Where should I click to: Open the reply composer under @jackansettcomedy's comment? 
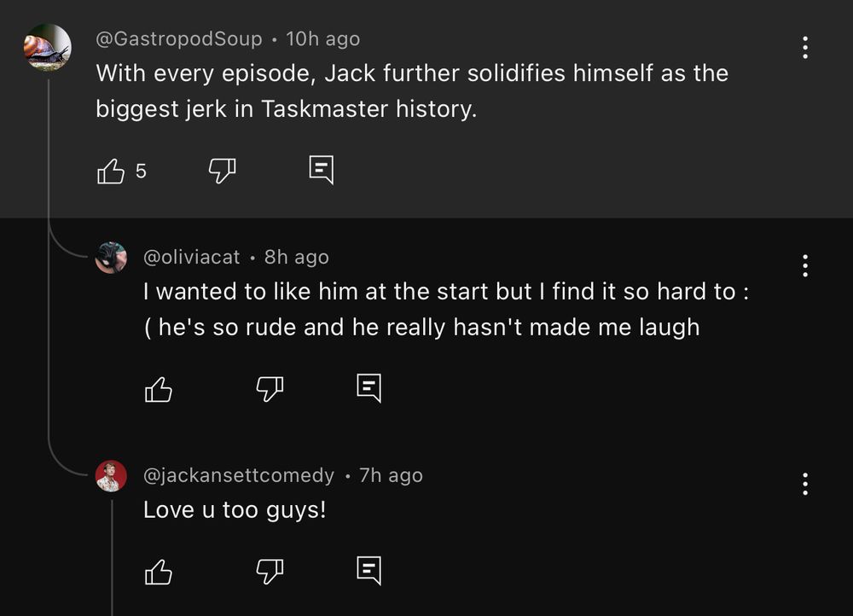point(368,570)
